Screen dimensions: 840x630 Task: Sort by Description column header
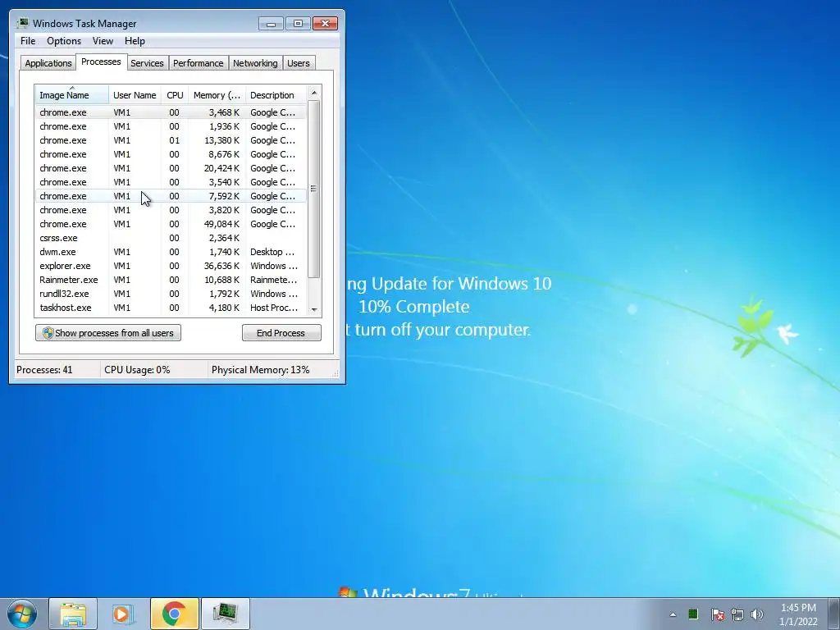pyautogui.click(x=276, y=95)
